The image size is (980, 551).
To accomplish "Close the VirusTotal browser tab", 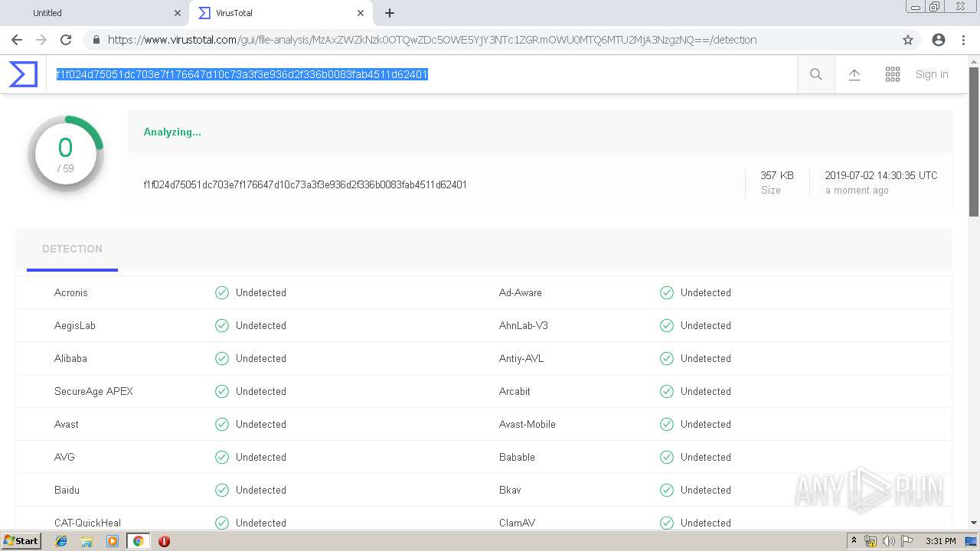I will pyautogui.click(x=361, y=13).
